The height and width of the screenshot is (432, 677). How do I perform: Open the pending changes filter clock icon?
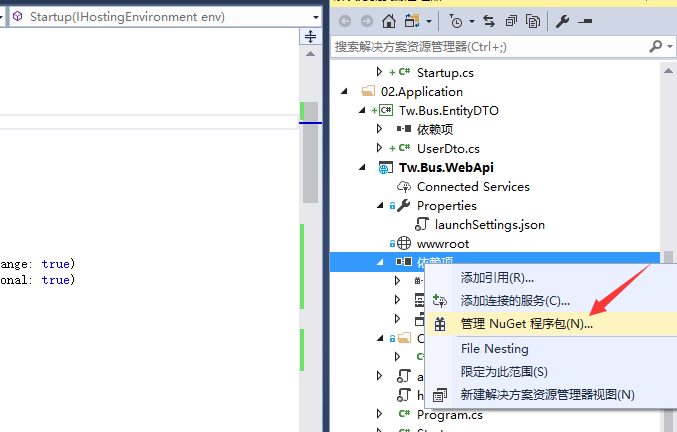456,21
